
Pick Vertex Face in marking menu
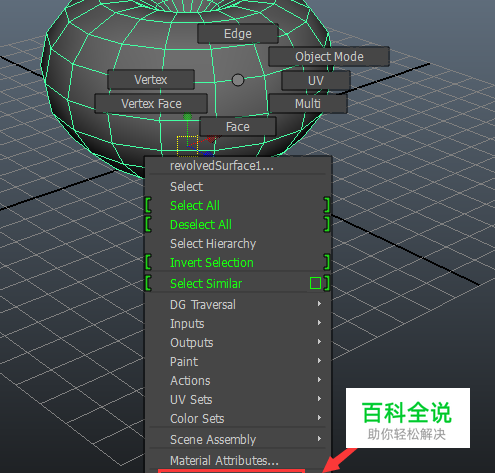point(151,104)
